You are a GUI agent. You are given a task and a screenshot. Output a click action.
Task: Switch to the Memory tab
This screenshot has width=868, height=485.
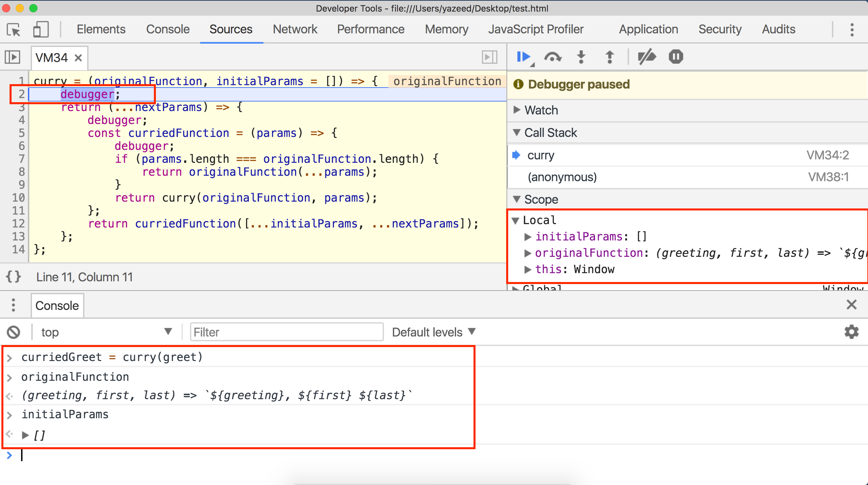pyautogui.click(x=446, y=29)
